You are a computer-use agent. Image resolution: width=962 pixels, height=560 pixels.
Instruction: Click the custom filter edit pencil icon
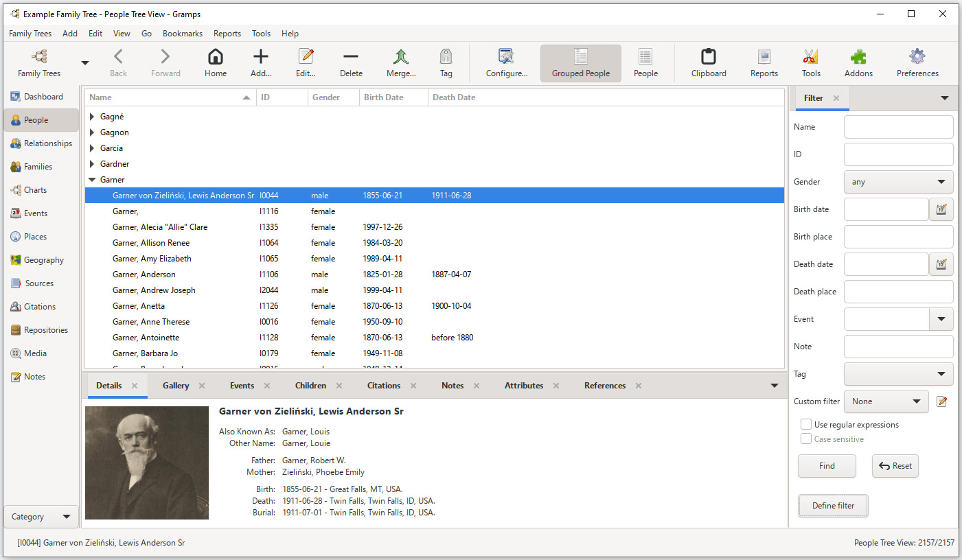[x=941, y=401]
